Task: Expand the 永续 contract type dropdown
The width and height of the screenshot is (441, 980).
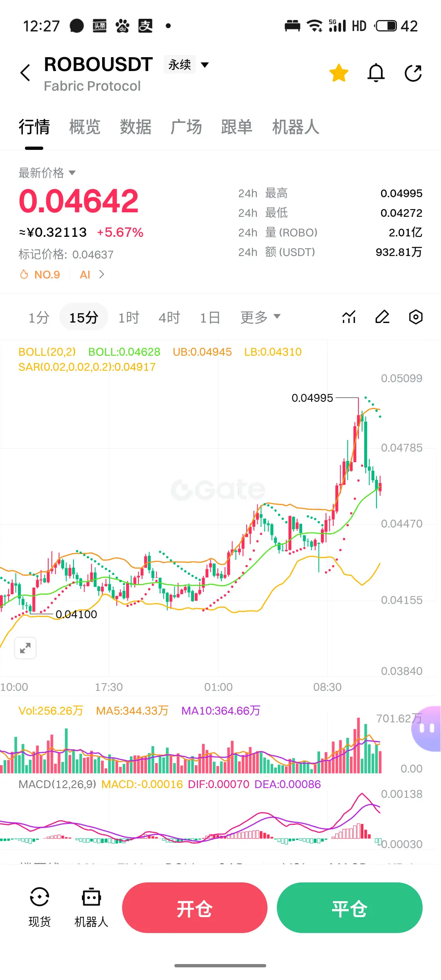Action: pos(187,65)
